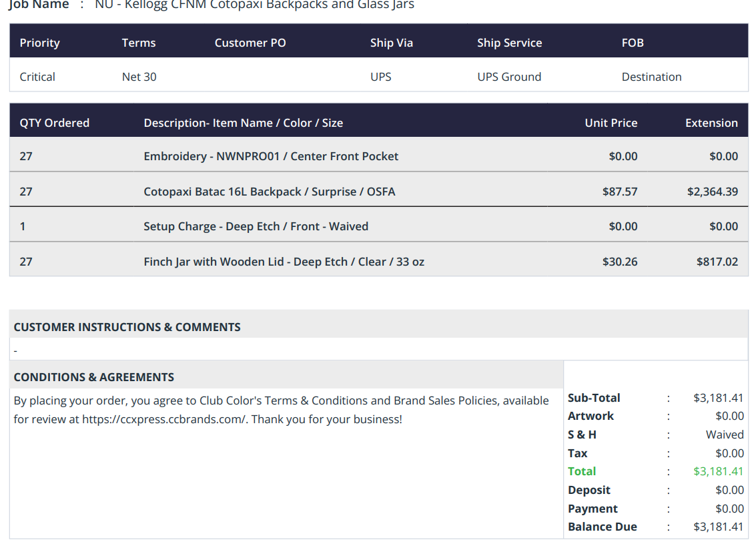The width and height of the screenshot is (756, 542).
Task: Click the Customer Instructions & Comments heading
Action: [127, 327]
